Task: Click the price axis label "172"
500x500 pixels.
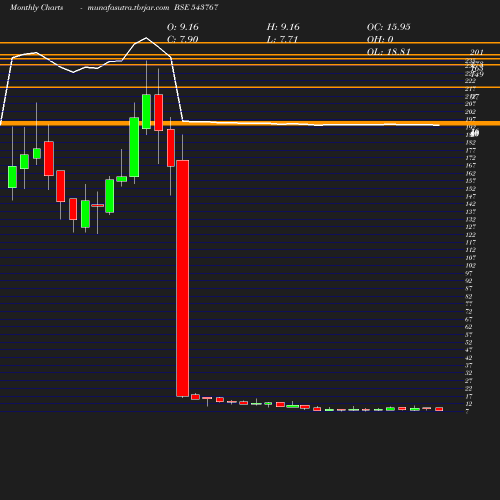Action: click(x=471, y=158)
